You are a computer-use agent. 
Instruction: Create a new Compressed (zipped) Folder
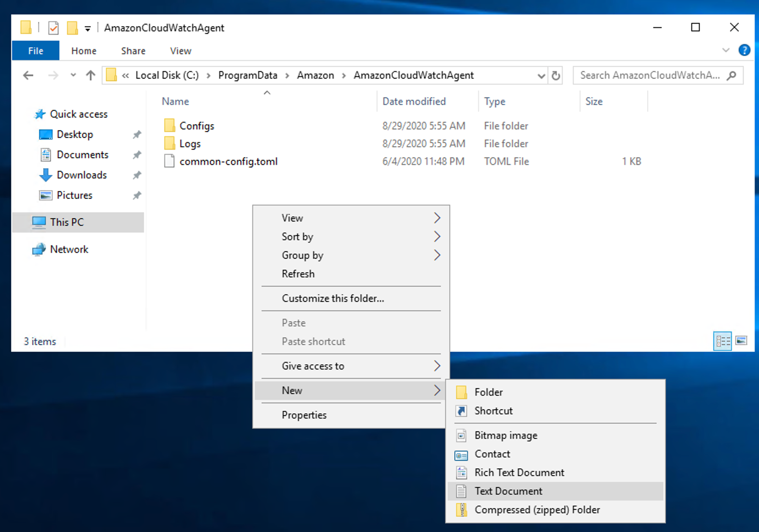pyautogui.click(x=555, y=510)
